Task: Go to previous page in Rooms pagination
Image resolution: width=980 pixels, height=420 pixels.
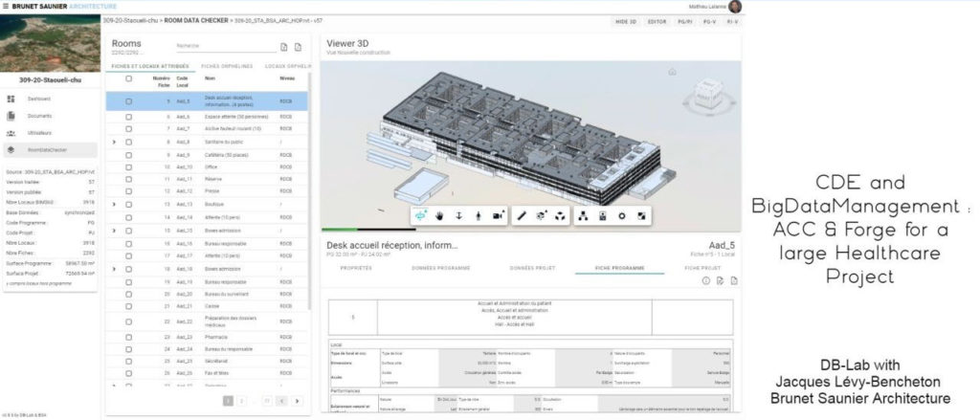Action: (x=282, y=401)
